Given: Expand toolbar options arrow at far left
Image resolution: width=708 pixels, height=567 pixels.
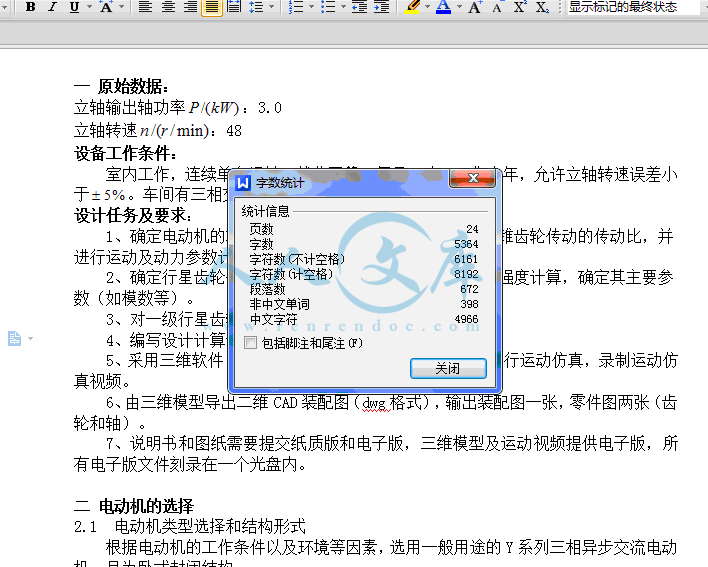Looking at the screenshot, I should (5, 7).
